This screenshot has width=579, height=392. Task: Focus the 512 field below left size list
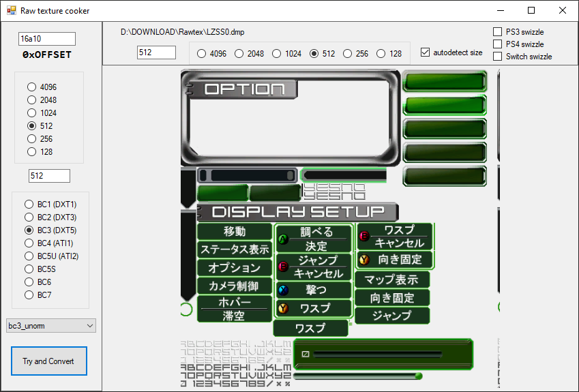click(49, 176)
